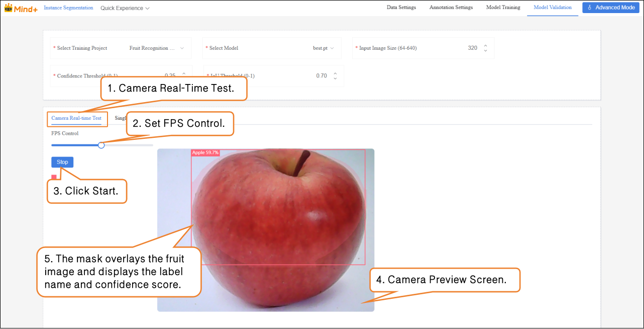Click the Apple 59.7% detection label
The width and height of the screenshot is (644, 329).
point(205,152)
